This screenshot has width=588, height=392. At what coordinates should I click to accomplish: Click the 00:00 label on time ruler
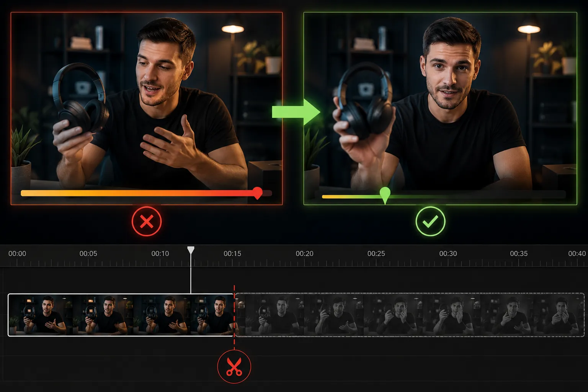tap(17, 253)
